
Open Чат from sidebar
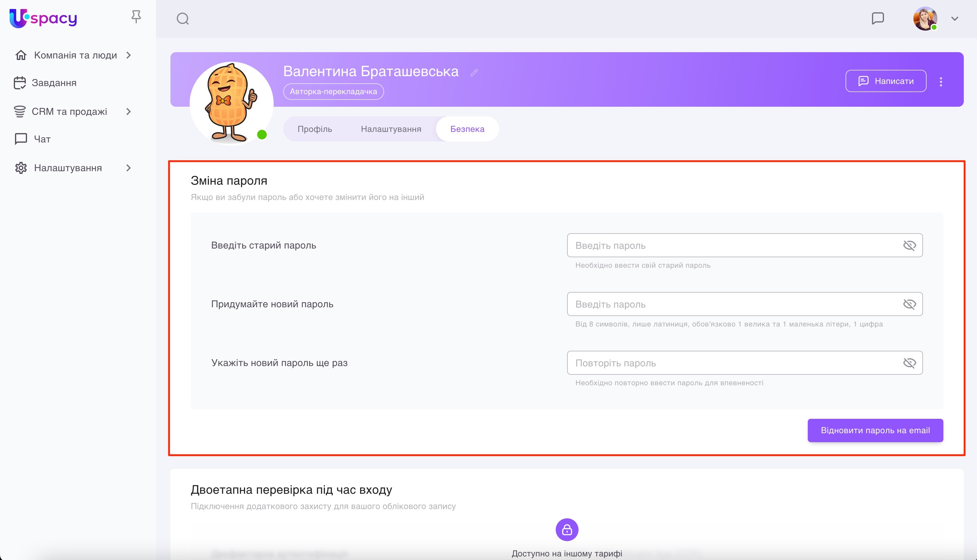pyautogui.click(x=42, y=139)
